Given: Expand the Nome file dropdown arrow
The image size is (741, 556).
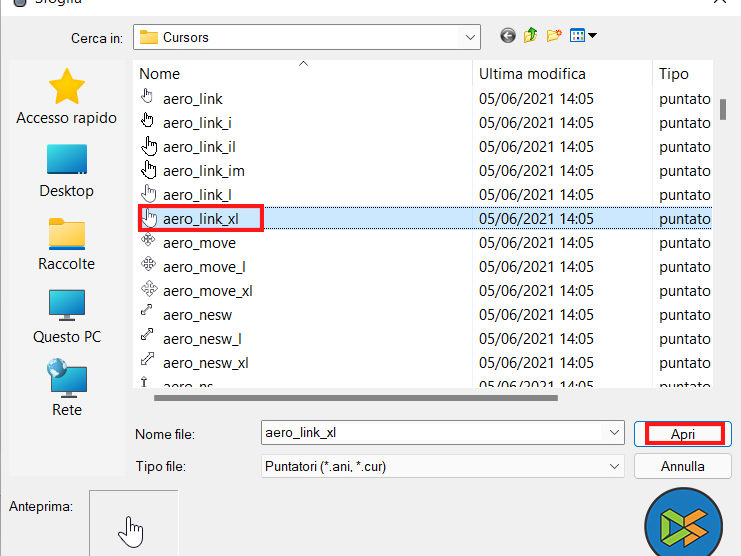Looking at the screenshot, I should coord(614,433).
